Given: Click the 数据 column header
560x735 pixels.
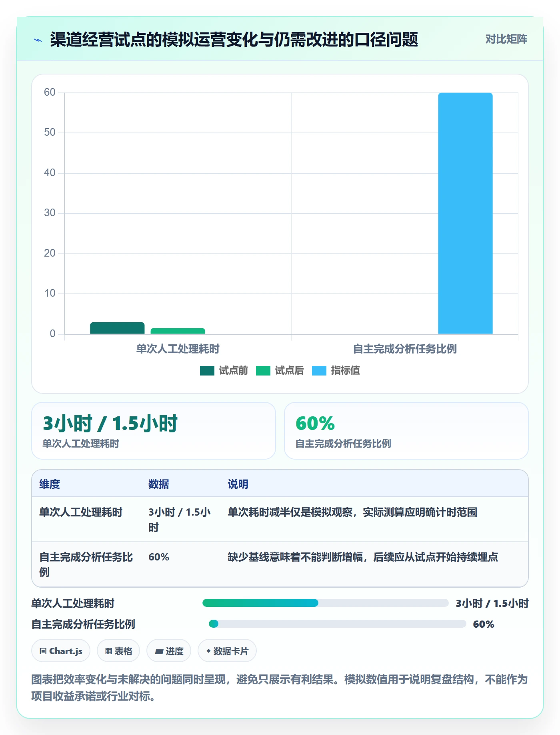Looking at the screenshot, I should [x=158, y=484].
